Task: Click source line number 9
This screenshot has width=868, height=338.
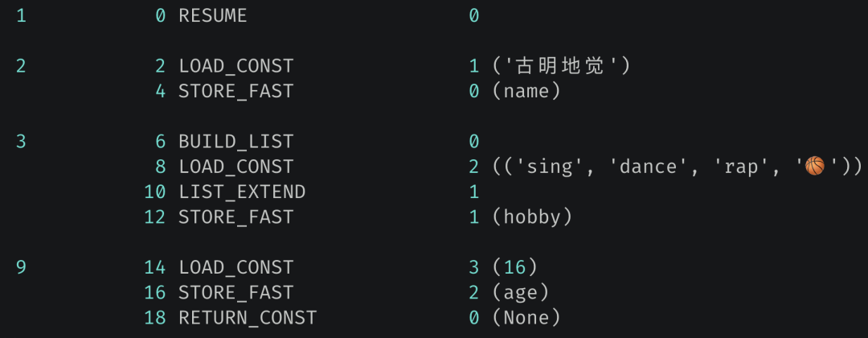Action: [x=21, y=268]
